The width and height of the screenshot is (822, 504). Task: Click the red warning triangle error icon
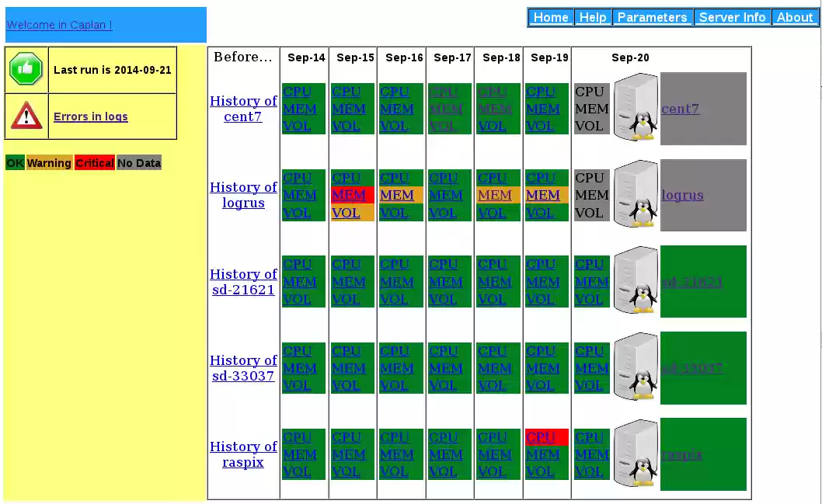point(26,116)
